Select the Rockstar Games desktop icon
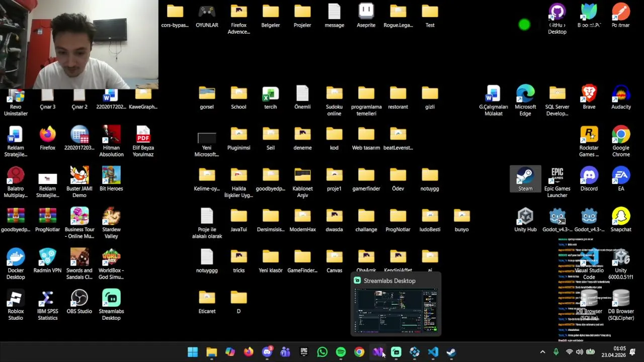This screenshot has width=644, height=362. [x=589, y=141]
